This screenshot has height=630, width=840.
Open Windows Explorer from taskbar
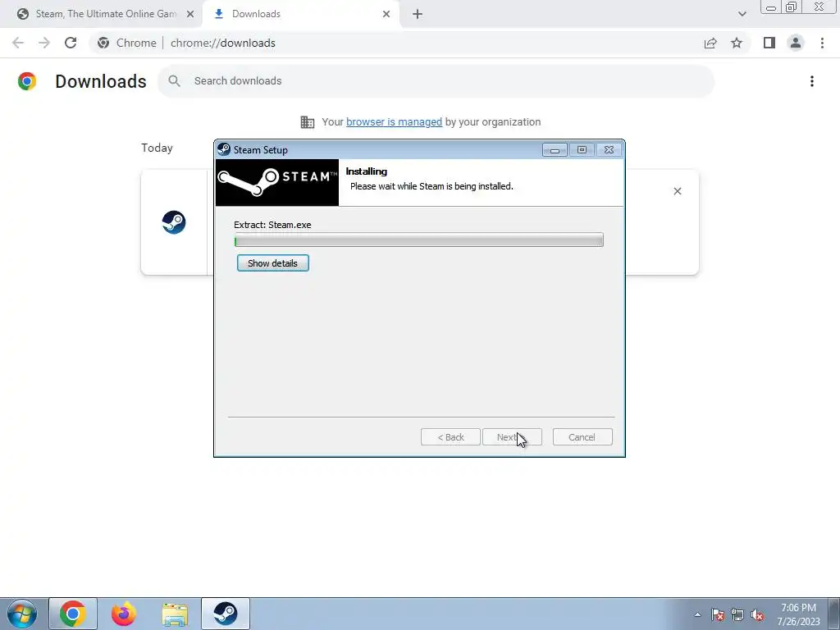175,614
